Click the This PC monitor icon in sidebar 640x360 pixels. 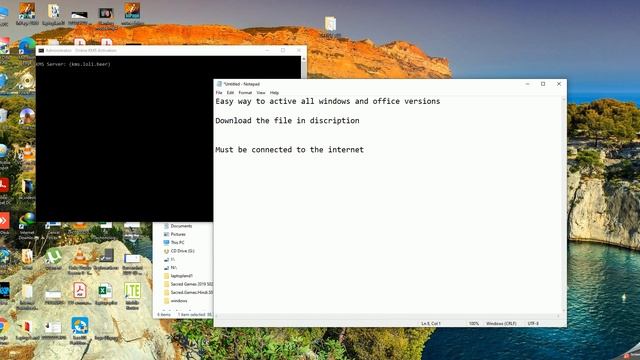coord(166,242)
